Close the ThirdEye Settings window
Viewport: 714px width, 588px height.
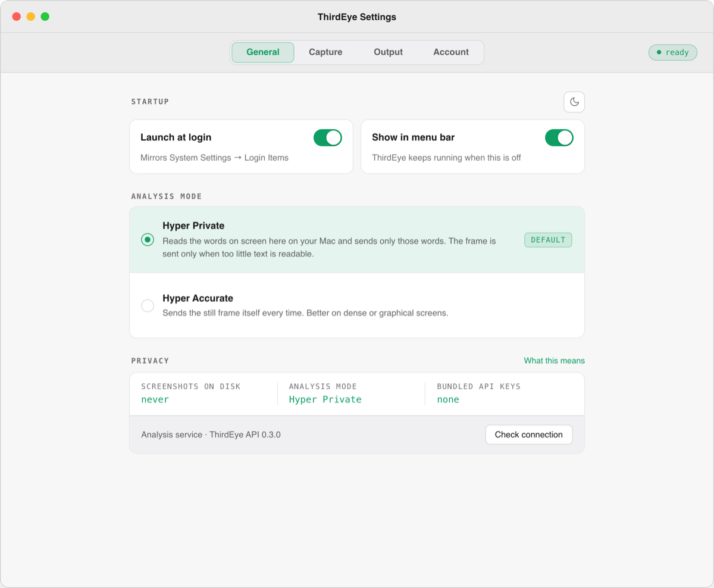coord(17,17)
